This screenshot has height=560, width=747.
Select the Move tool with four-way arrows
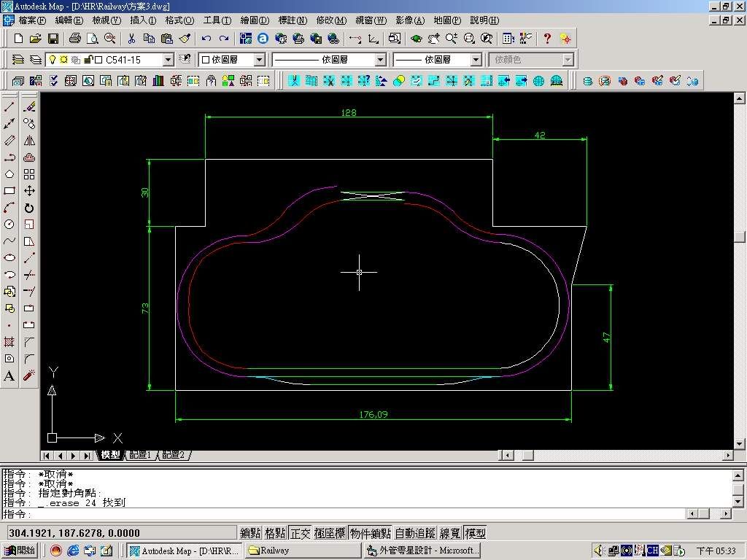tap(29, 191)
